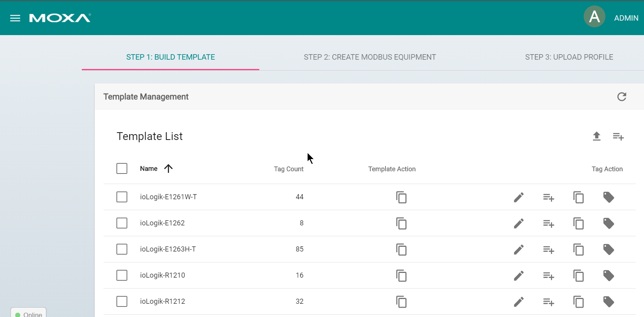Click the tag count 32 cell
The image size is (644, 317).
click(x=299, y=301)
